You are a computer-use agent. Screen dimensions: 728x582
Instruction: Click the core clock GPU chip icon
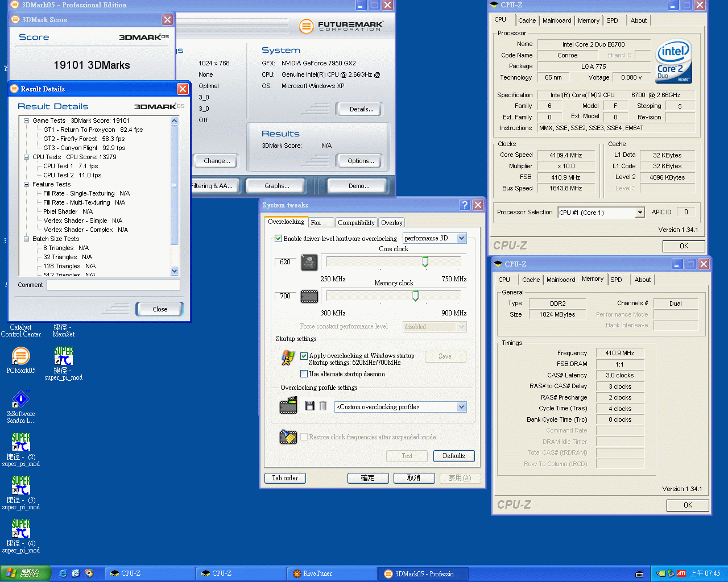(x=309, y=262)
